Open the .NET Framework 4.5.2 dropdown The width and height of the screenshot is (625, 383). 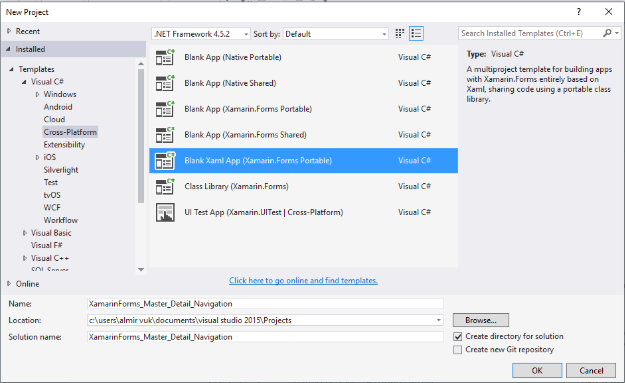click(x=201, y=34)
